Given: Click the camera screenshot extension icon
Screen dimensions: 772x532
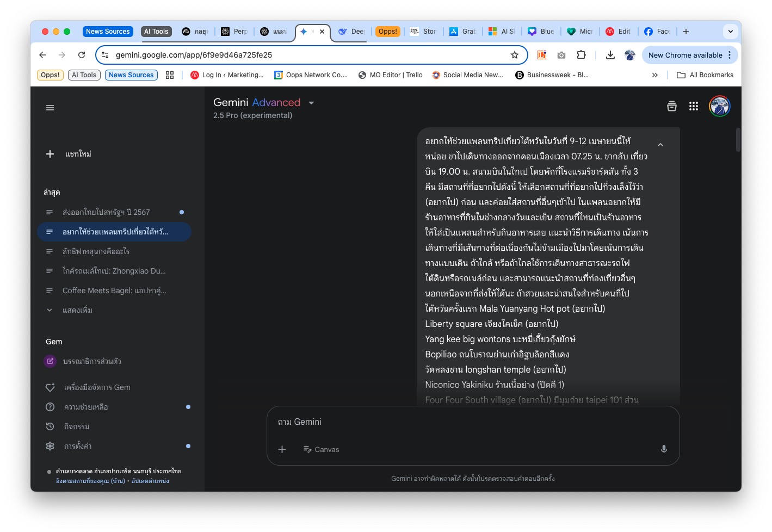Looking at the screenshot, I should tap(561, 55).
